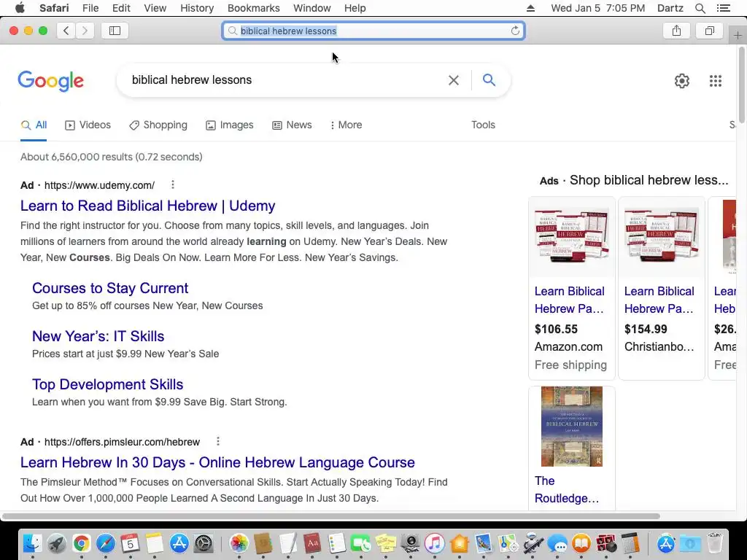Open the More search filter menu
The height and width of the screenshot is (560, 747).
tap(346, 125)
